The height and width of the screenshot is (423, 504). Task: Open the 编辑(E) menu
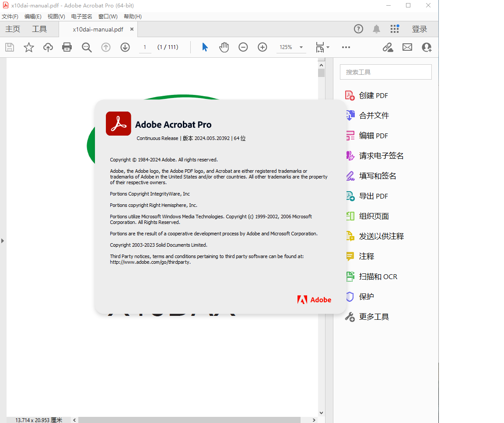pos(33,16)
